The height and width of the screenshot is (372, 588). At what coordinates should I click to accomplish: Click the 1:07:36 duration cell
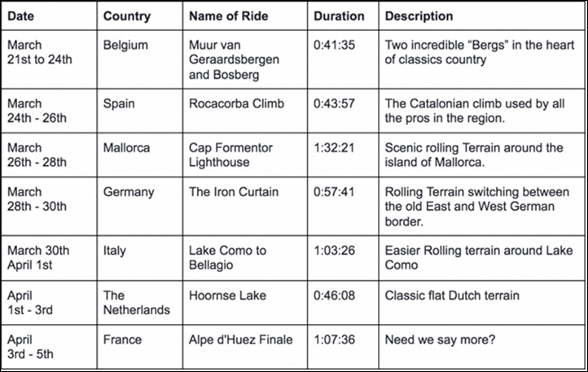[x=343, y=347]
